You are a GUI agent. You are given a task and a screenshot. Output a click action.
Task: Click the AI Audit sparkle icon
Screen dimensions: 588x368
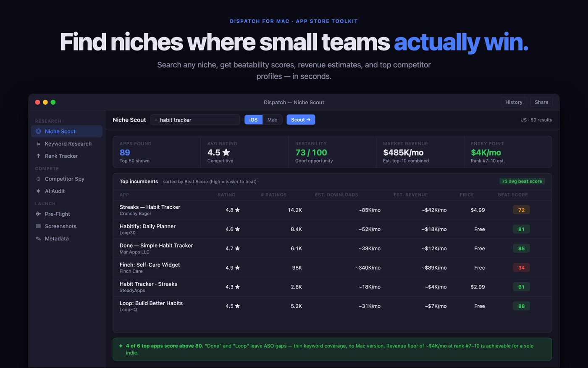point(38,191)
